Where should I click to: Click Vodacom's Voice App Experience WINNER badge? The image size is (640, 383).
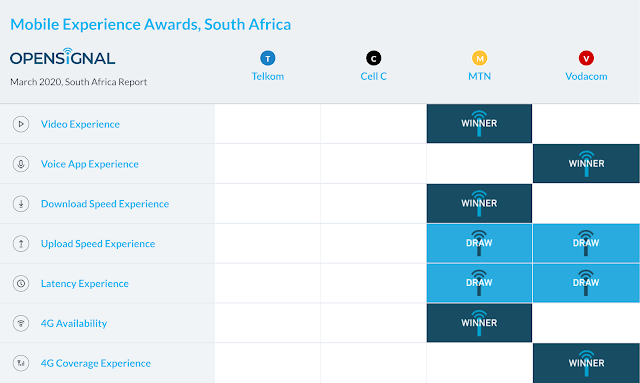(x=586, y=163)
